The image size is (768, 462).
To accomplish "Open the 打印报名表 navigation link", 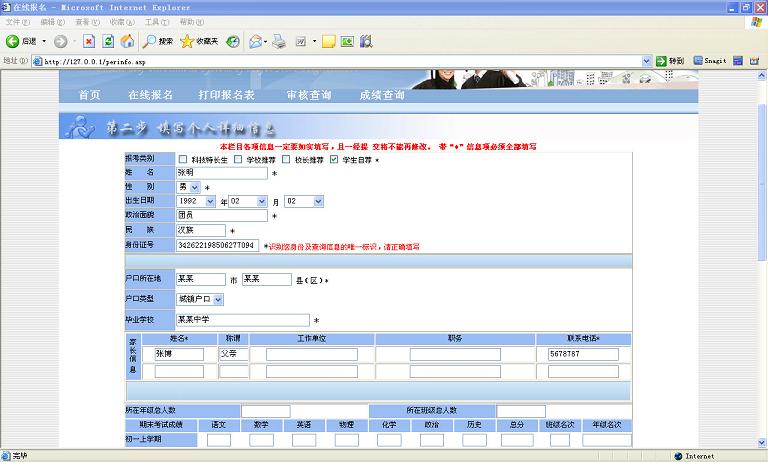I will [x=226, y=95].
